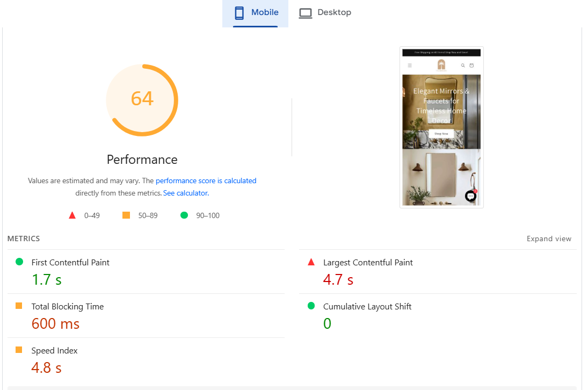This screenshot has height=390, width=588.
Task: Click the green status icon beside First Contentful Paint
Action: (x=19, y=262)
